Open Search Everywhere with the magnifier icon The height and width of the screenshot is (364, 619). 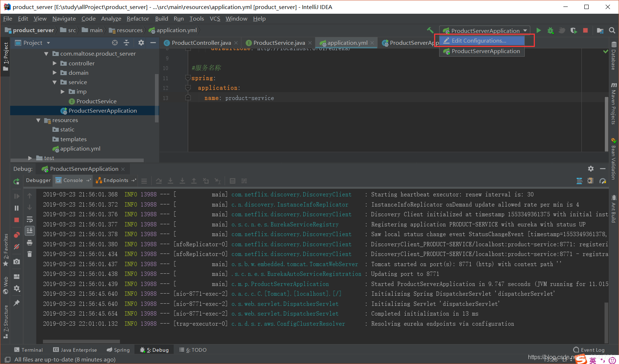[612, 30]
